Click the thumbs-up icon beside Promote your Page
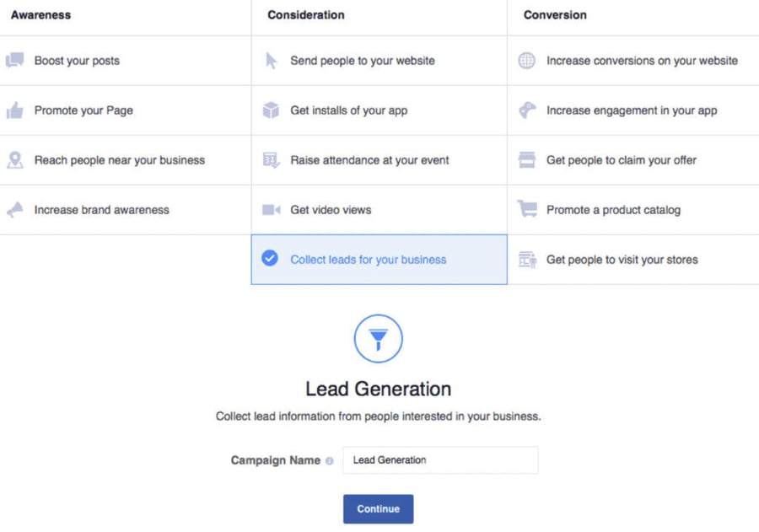 [14, 110]
